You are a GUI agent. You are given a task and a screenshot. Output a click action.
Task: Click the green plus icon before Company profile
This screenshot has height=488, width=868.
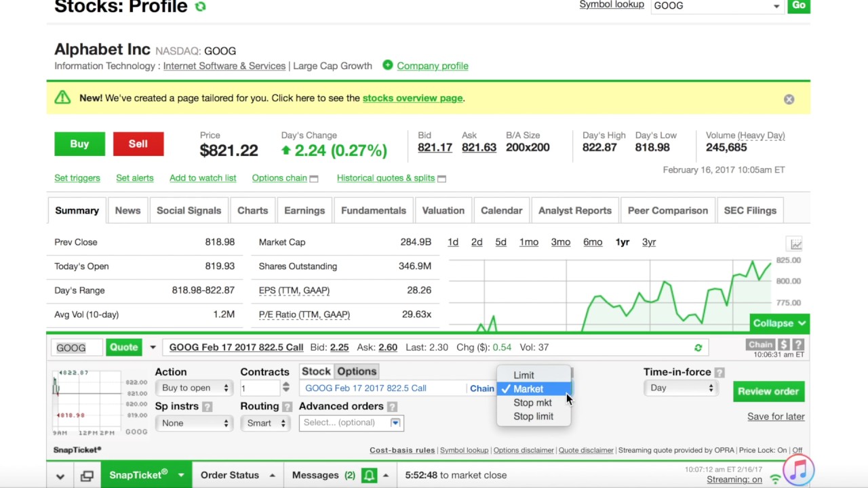(x=387, y=65)
